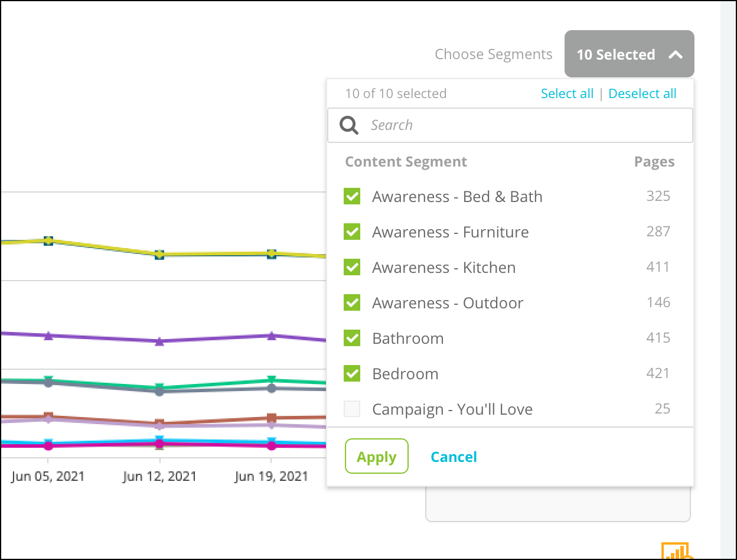Focus the segment Search field
This screenshot has width=737, height=560.
(x=510, y=125)
